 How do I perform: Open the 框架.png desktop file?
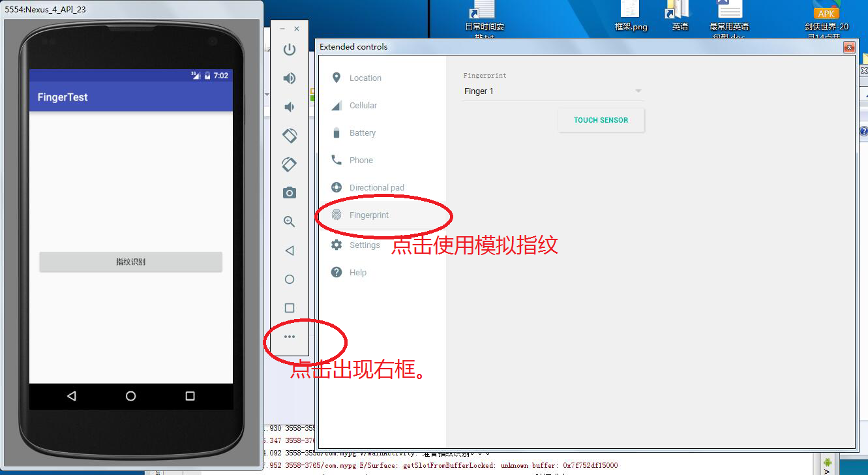pos(631,16)
